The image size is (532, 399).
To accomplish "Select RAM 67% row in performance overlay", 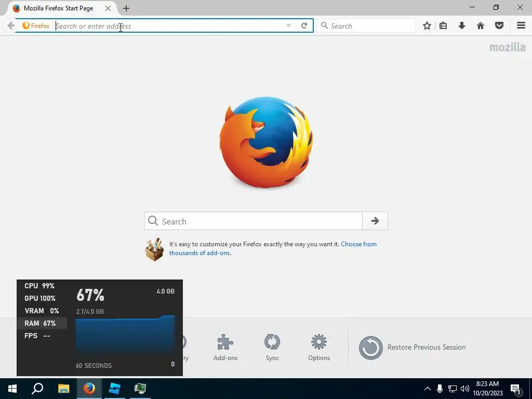I will click(42, 323).
